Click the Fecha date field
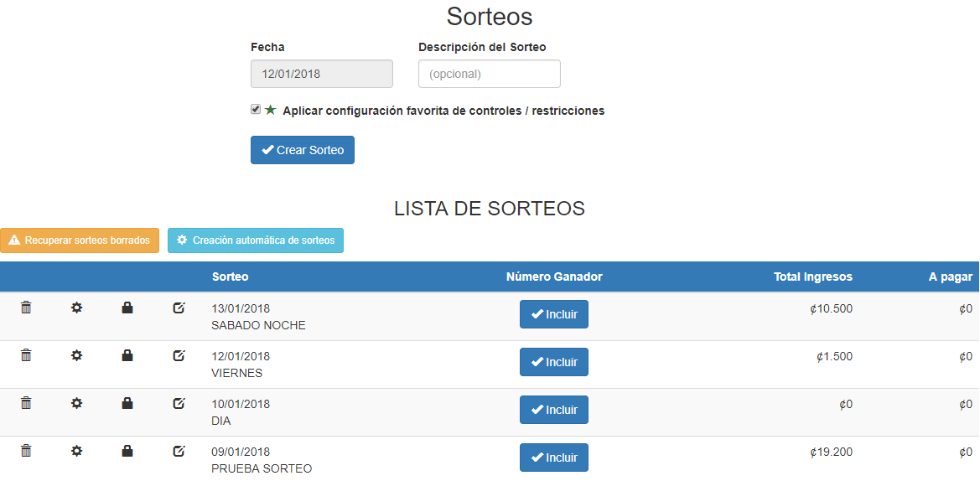The width and height of the screenshot is (980, 486). pyautogui.click(x=322, y=74)
